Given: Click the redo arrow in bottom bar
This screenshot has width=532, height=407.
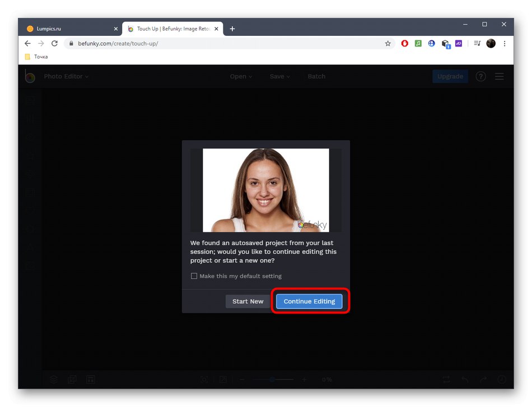Looking at the screenshot, I should click(483, 380).
